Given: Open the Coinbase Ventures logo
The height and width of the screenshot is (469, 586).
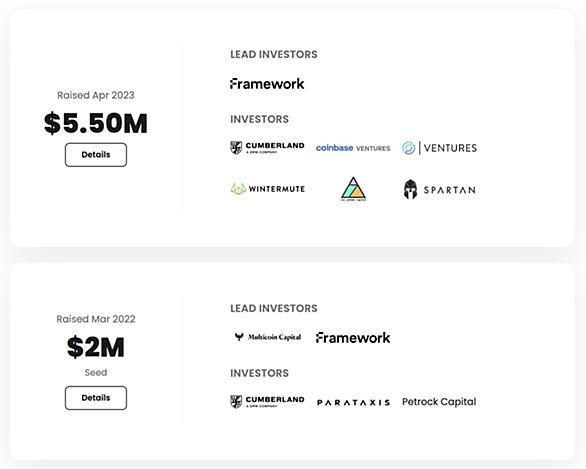Looking at the screenshot, I should pyautogui.click(x=353, y=148).
